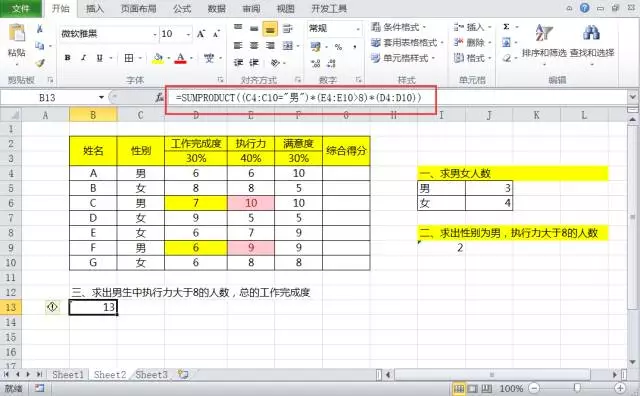Click the AutoSum sigma icon
Viewport: 640px width, 396px height.
point(507,27)
